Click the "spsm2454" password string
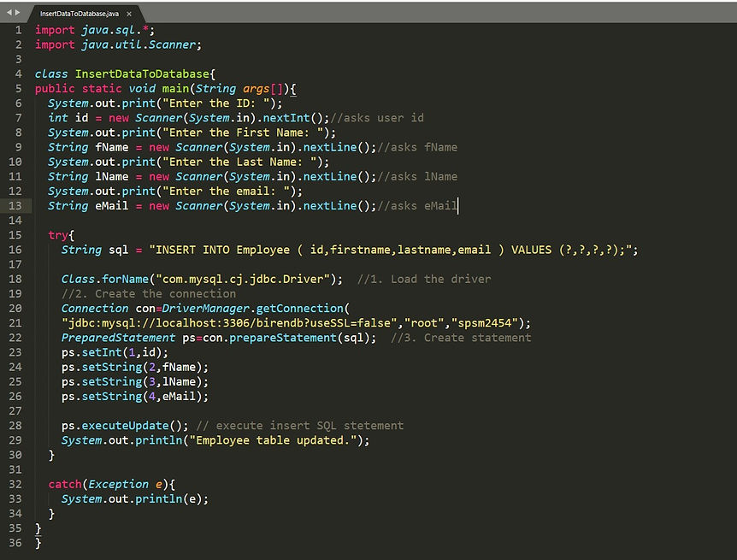 click(x=484, y=323)
